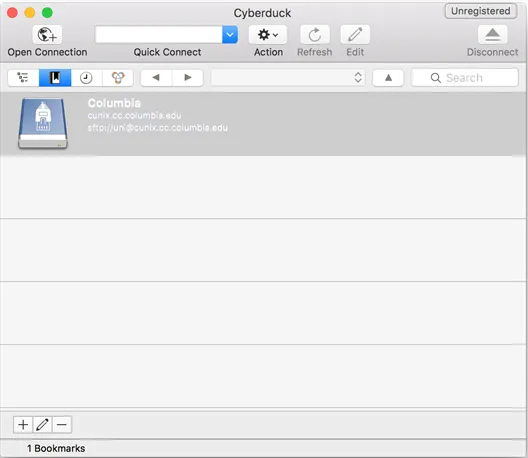Maximize the Cyberduck window with green button
Image resolution: width=528 pixels, height=458 pixels.
coord(47,13)
